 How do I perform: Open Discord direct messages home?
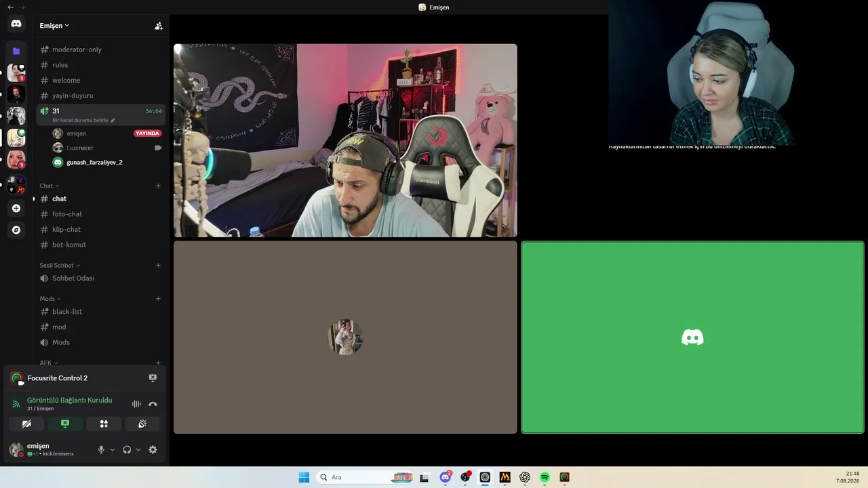point(16,24)
